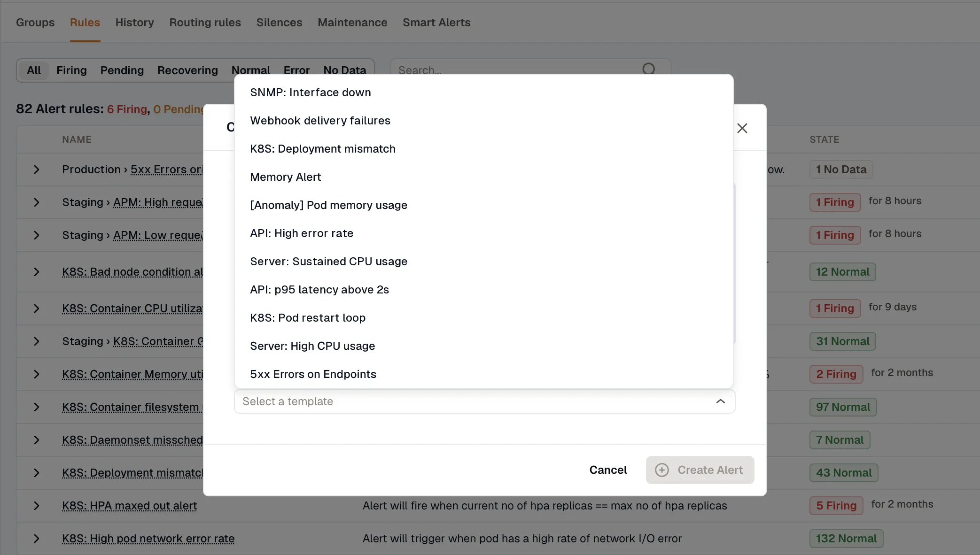Expand K8S: Daemonset misscheduled row

[37, 440]
